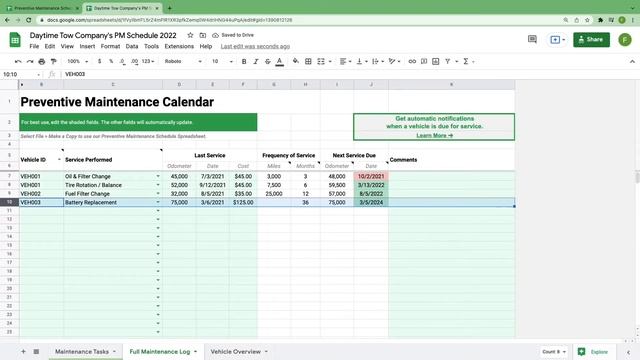This screenshot has height=360, width=640.
Task: Print the spreadsheet via printer icon
Action: 42,61
